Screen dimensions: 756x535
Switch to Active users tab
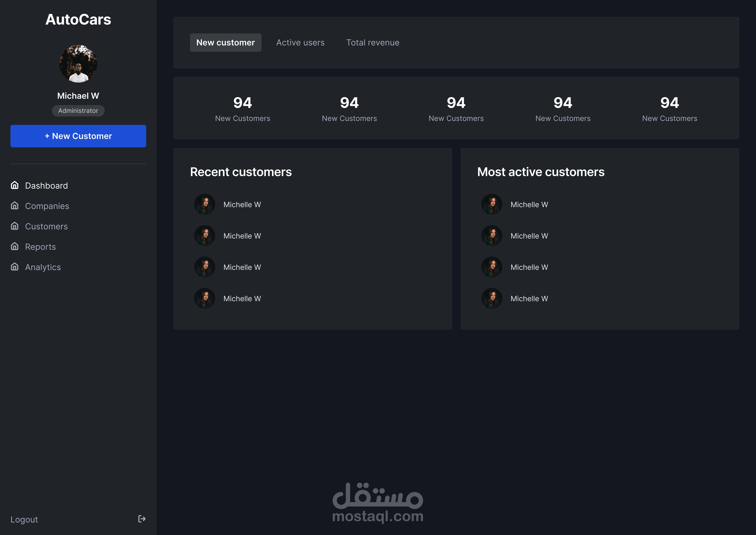point(300,42)
